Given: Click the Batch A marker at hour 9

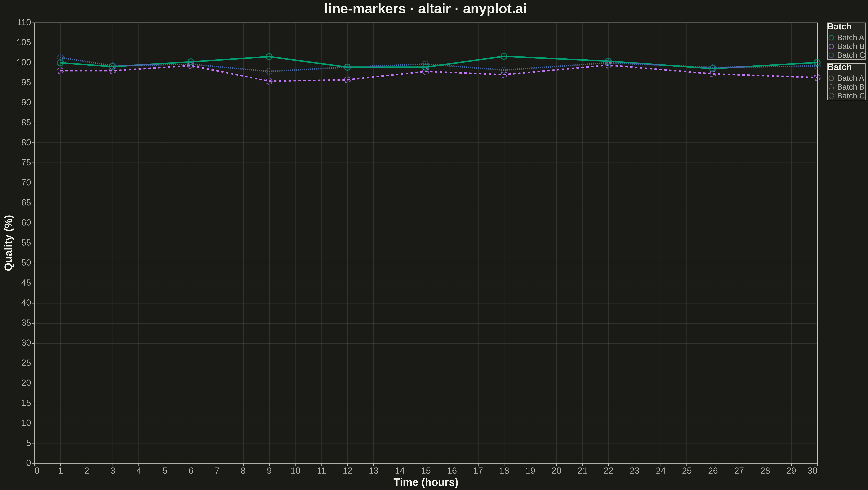Looking at the screenshot, I should 269,57.
